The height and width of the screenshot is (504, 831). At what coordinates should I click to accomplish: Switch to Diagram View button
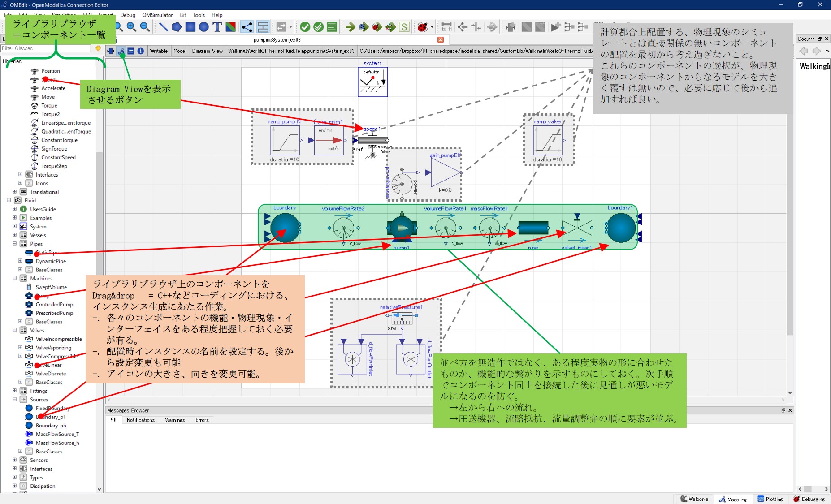pos(121,51)
